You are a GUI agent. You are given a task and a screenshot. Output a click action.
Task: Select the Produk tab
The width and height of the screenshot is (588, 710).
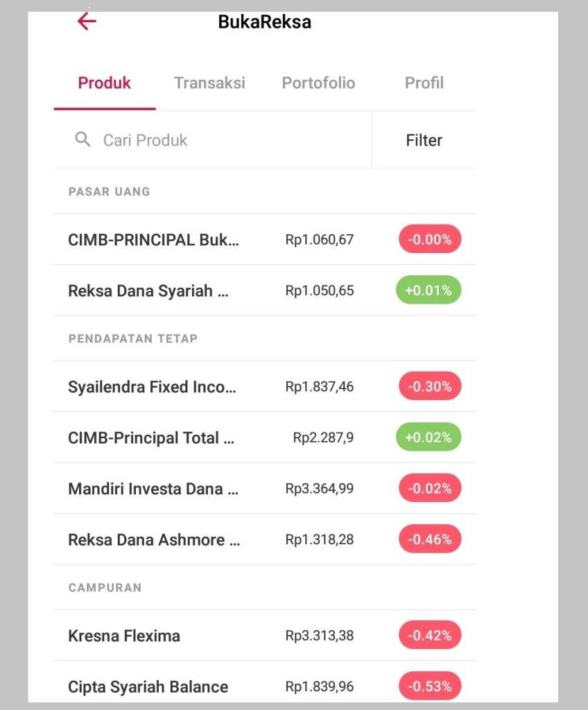coord(105,83)
